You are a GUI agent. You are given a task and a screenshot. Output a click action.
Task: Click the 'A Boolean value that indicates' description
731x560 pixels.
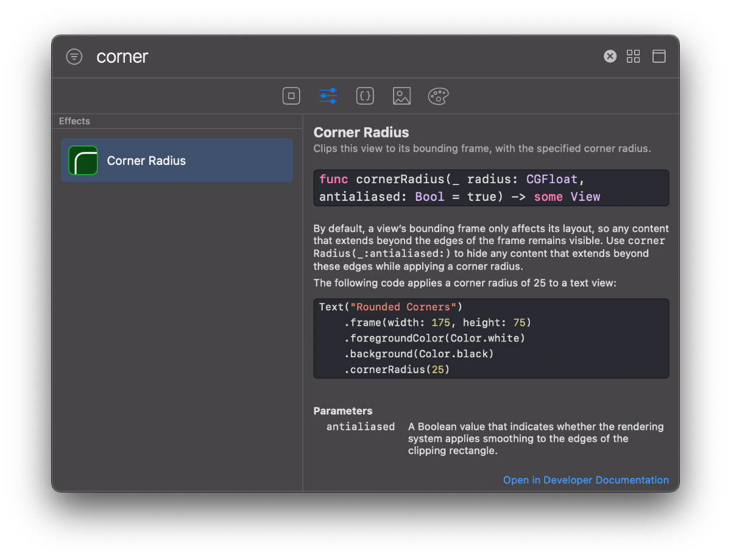tap(536, 439)
